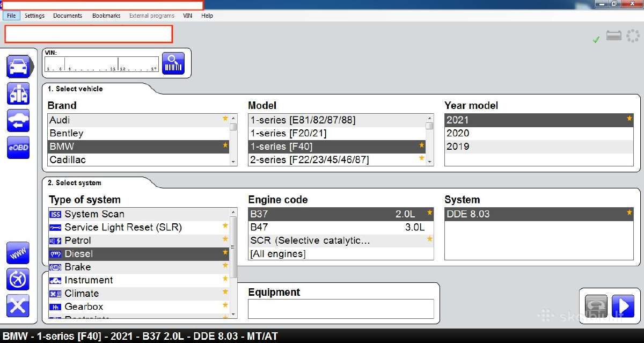The width and height of the screenshot is (644, 343).
Task: Toggle favorite star for year 2021
Action: (x=630, y=118)
